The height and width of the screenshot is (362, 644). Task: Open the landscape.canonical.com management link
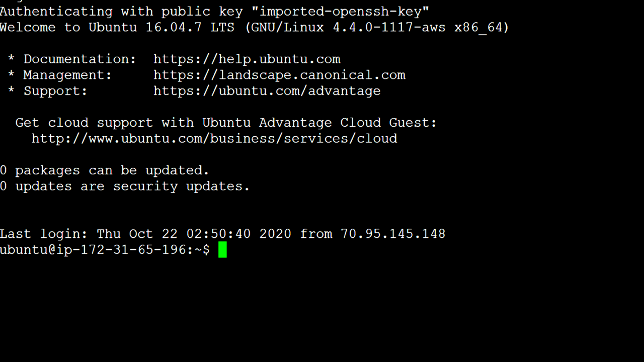point(279,75)
